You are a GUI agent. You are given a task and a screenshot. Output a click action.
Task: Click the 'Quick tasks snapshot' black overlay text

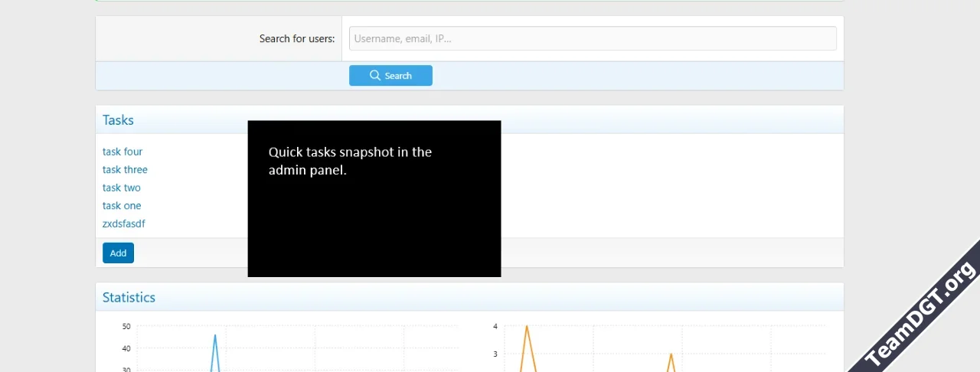pyautogui.click(x=350, y=161)
